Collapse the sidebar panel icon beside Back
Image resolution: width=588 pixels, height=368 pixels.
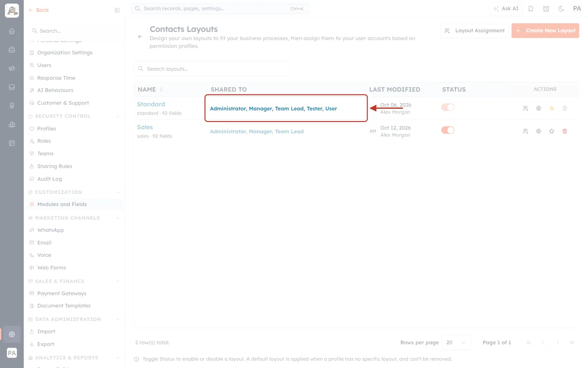[x=117, y=10]
